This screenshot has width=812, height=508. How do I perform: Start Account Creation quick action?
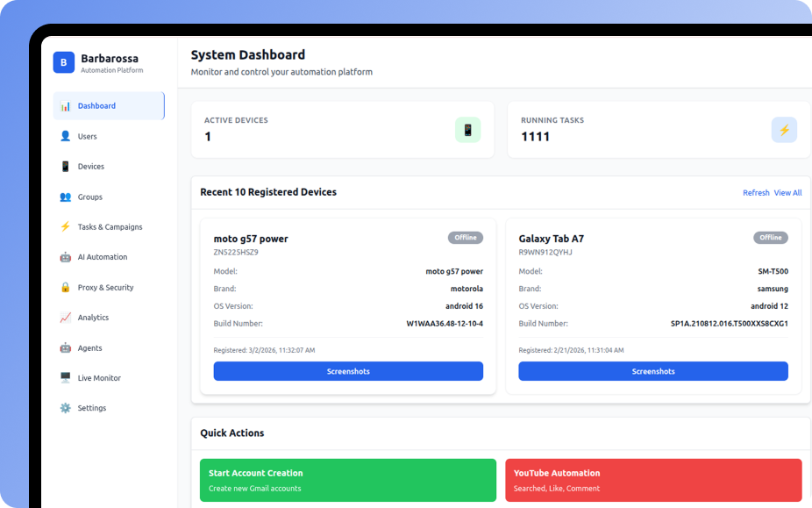click(x=348, y=480)
